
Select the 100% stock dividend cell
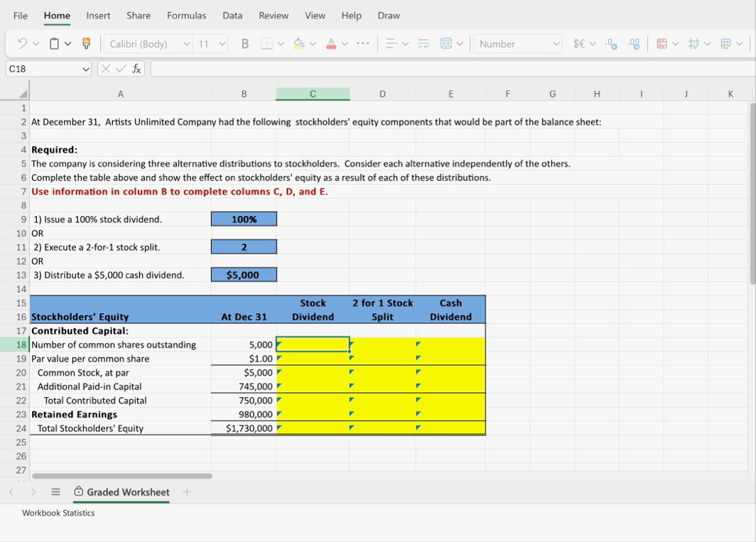[244, 219]
